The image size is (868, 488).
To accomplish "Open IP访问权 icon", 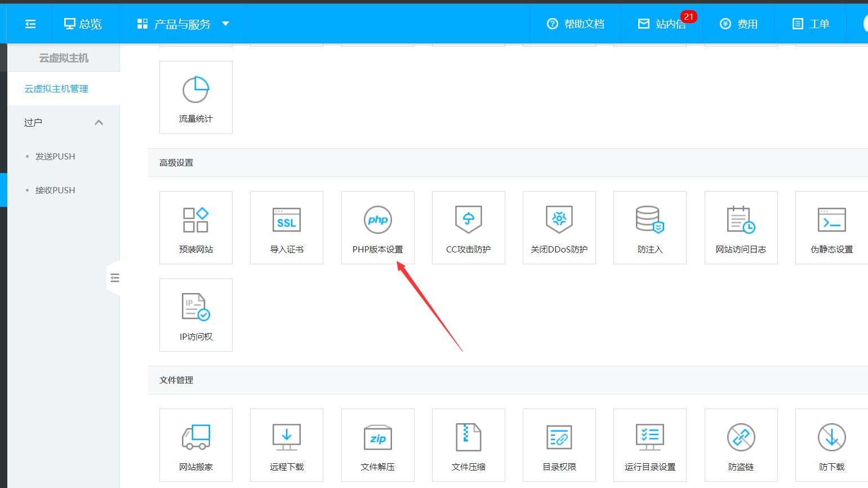I will [x=195, y=308].
